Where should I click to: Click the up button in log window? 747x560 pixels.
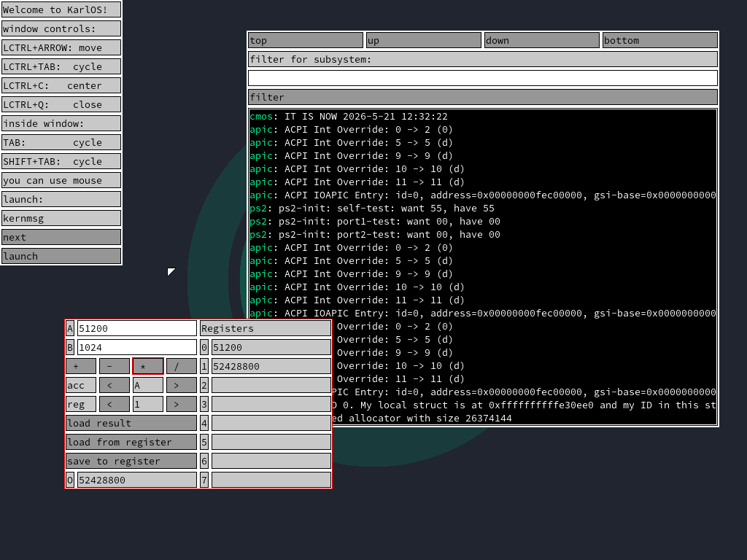click(424, 41)
